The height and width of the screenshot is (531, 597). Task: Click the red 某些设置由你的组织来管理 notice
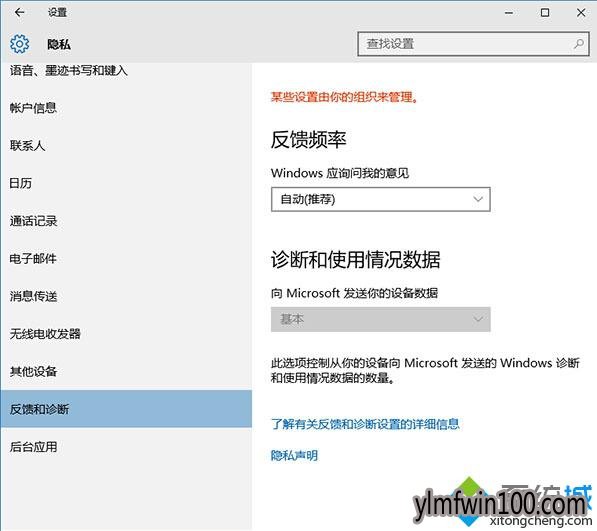click(x=345, y=97)
